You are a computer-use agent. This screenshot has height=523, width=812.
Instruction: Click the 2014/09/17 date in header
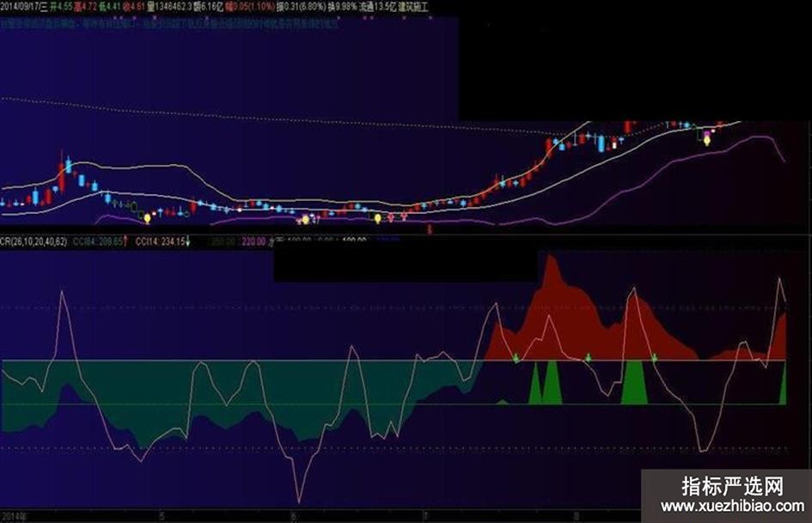click(20, 7)
